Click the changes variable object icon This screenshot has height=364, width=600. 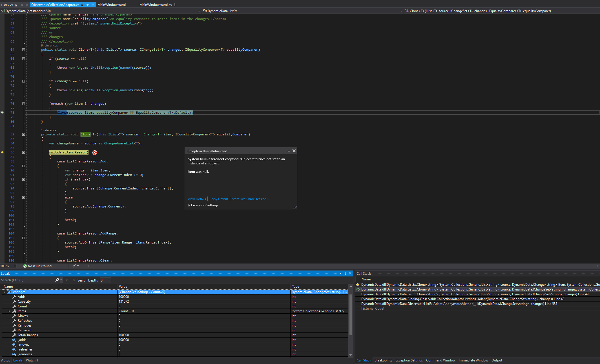(x=9, y=292)
